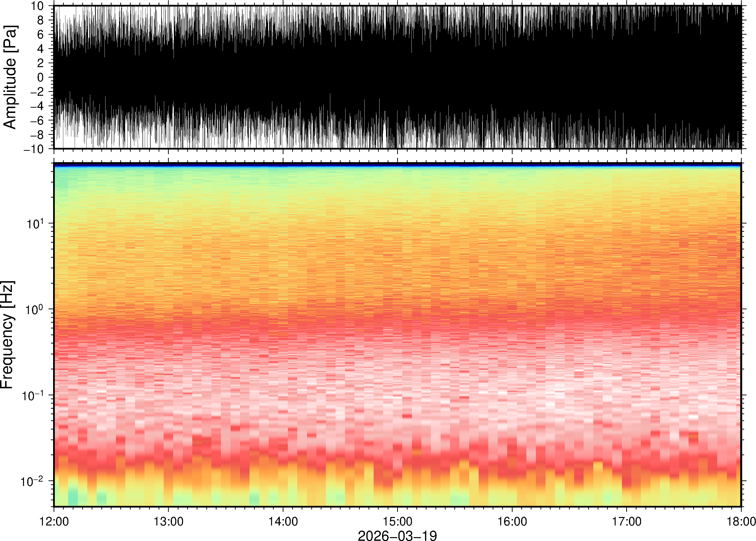Click the 10^-2 frequency tick label
The image size is (756, 541).
32,481
